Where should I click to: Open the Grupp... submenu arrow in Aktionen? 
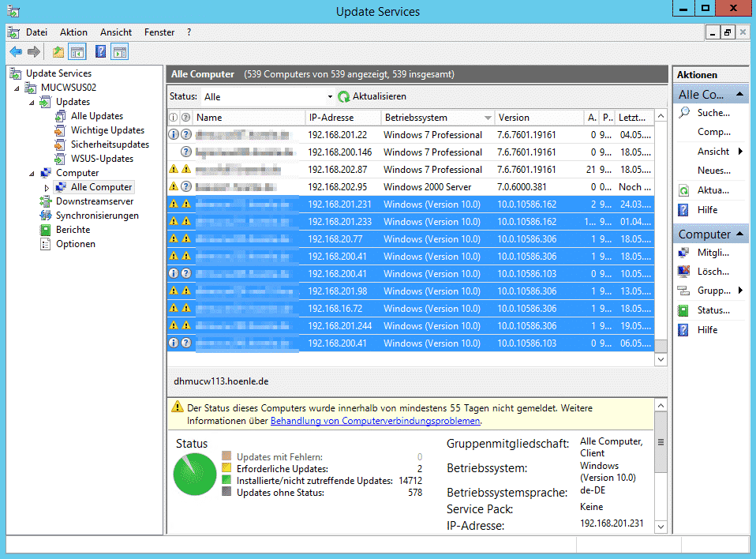pos(740,291)
